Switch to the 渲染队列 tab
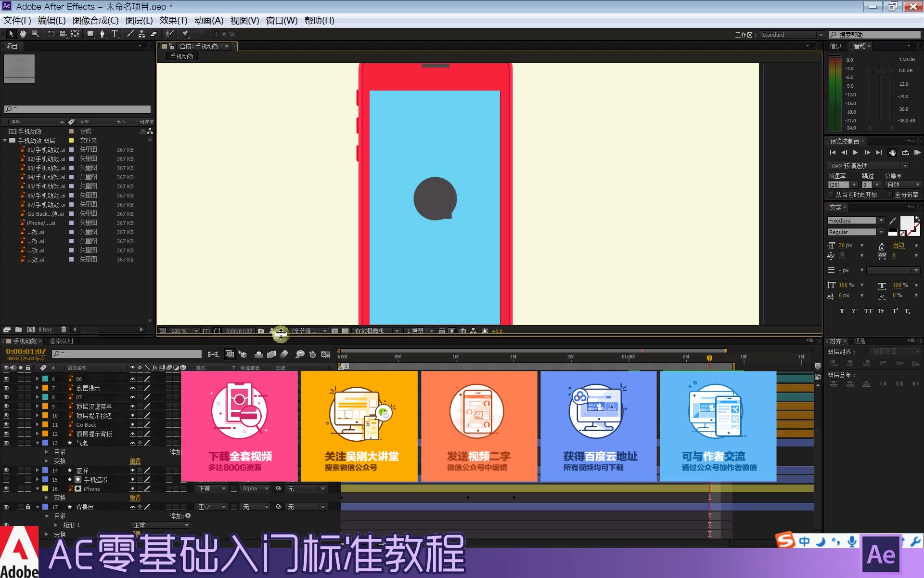This screenshot has width=924, height=578. coord(61,341)
